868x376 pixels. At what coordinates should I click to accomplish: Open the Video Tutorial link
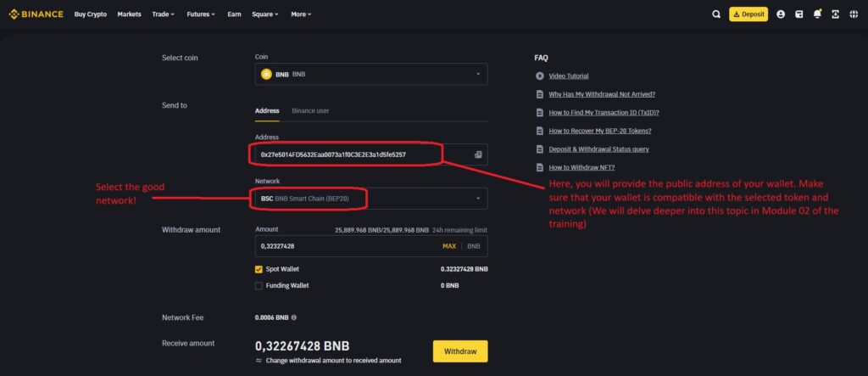(x=569, y=76)
